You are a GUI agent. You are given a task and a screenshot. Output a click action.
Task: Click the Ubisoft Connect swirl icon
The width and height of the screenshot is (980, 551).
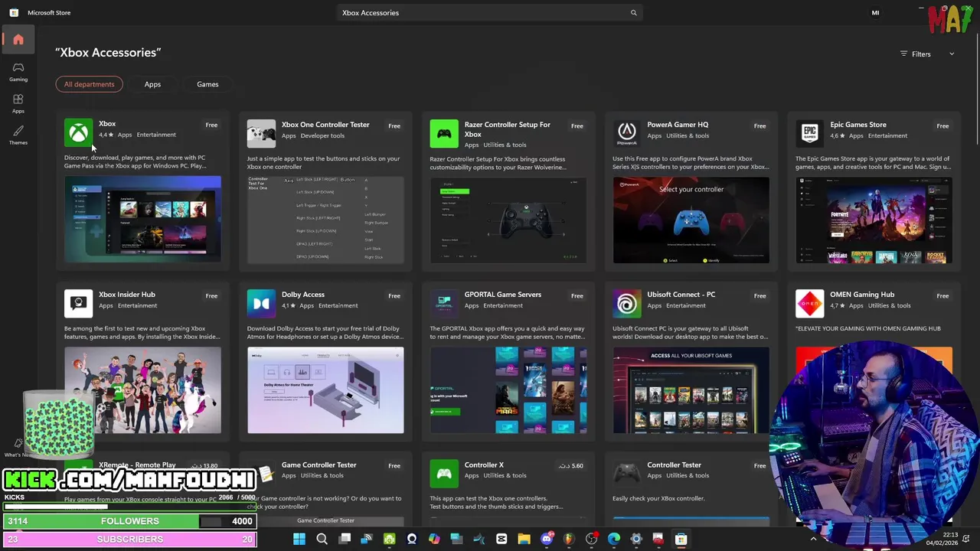coord(627,303)
